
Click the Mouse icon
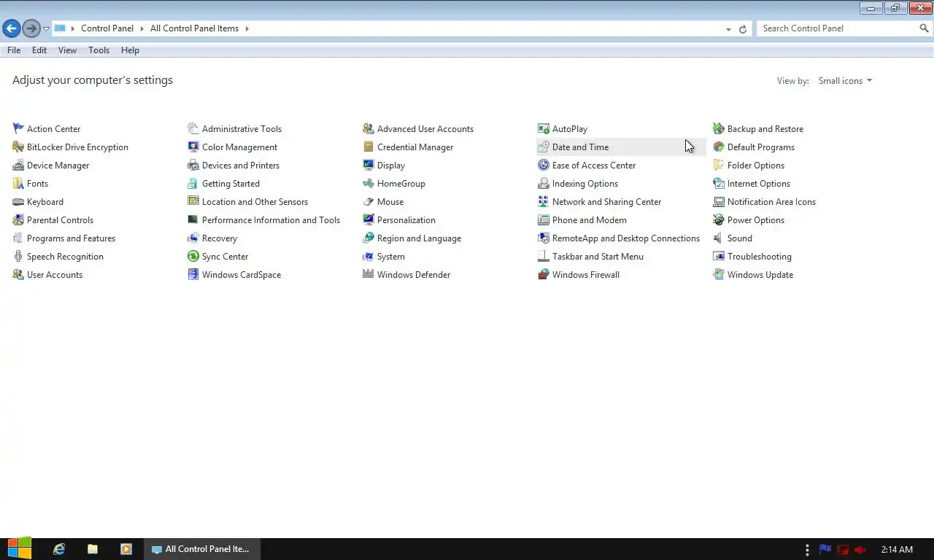click(x=368, y=202)
